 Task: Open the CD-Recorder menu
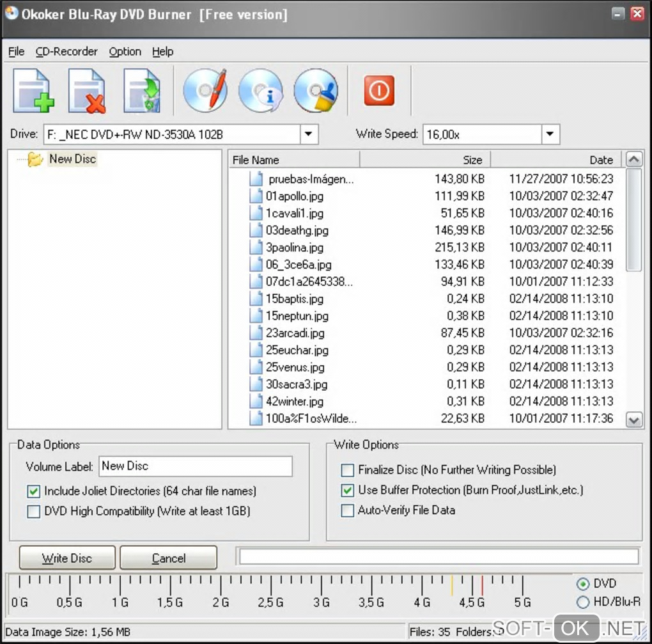tap(66, 52)
